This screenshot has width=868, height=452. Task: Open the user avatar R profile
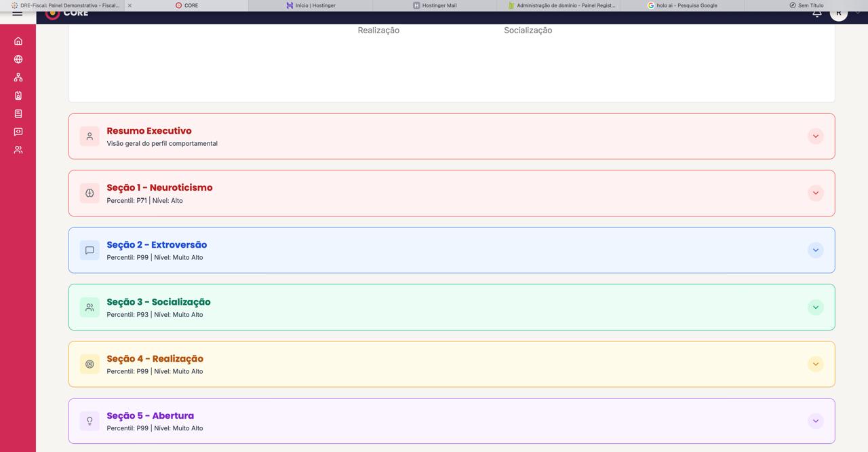839,13
